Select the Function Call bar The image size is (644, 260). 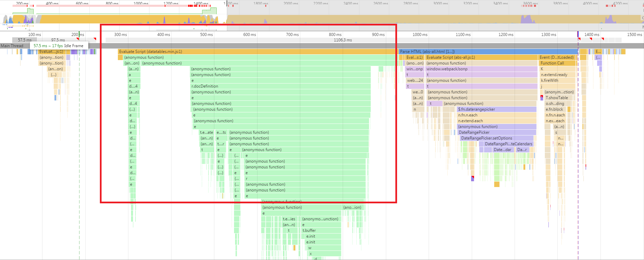pyautogui.click(x=558, y=63)
